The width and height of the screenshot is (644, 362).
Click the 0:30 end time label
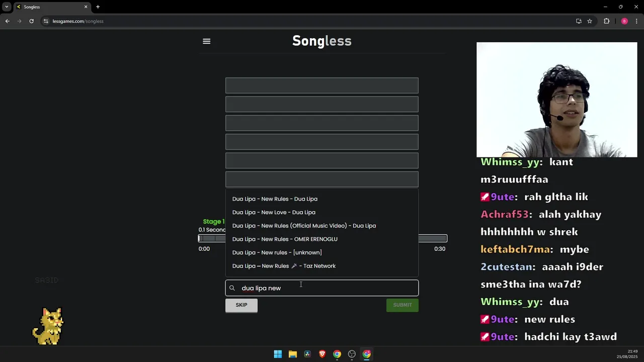(440, 249)
